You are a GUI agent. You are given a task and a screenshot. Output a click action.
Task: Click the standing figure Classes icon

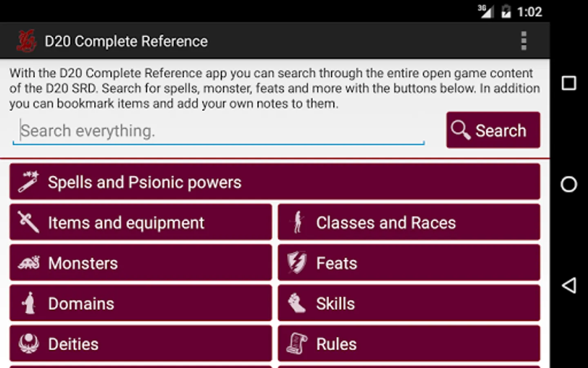tap(298, 222)
